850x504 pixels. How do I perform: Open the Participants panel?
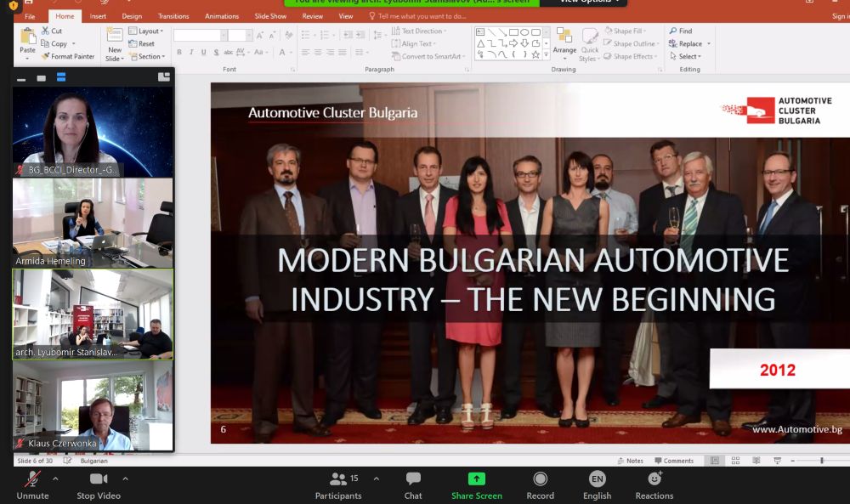339,485
